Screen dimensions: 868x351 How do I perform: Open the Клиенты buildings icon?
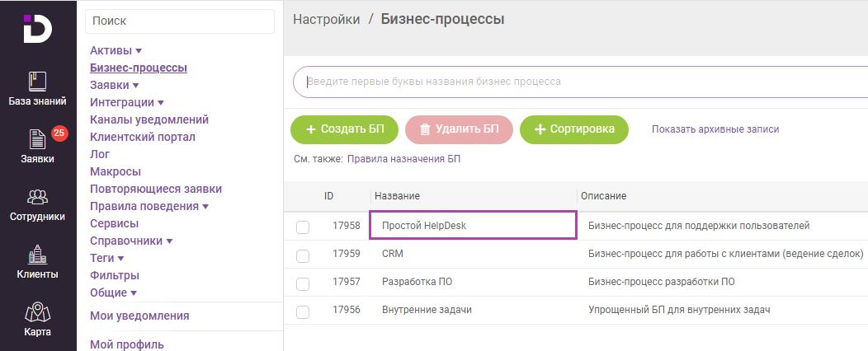[38, 255]
